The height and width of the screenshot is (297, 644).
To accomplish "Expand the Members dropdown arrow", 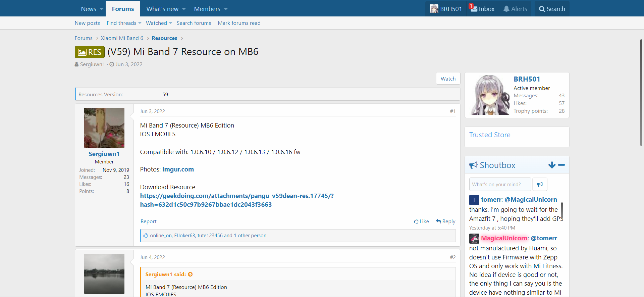I will point(226,9).
